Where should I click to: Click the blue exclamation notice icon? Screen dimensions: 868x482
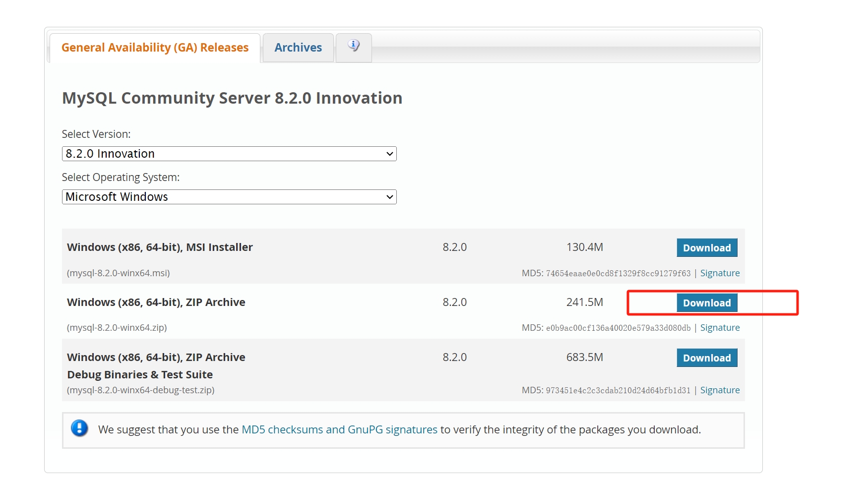click(79, 428)
